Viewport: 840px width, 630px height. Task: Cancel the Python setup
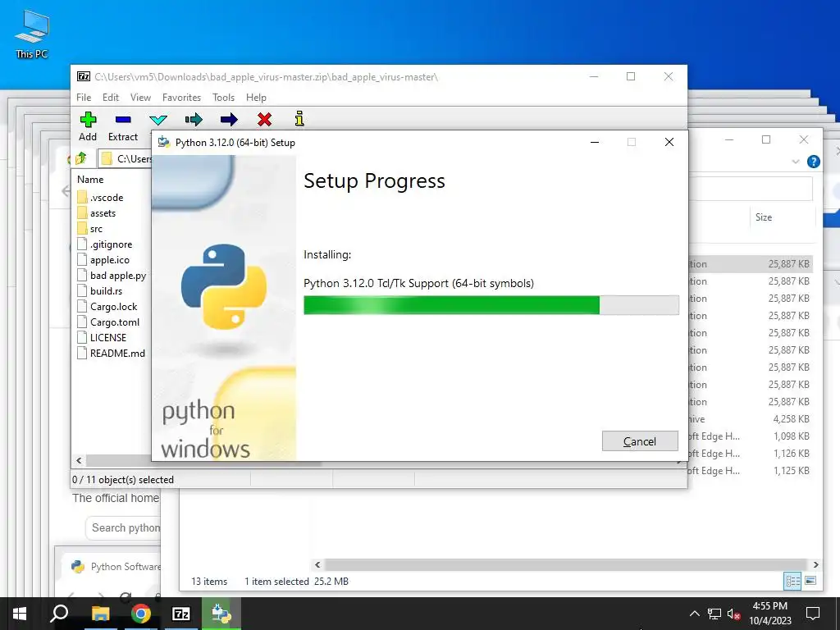pos(640,441)
